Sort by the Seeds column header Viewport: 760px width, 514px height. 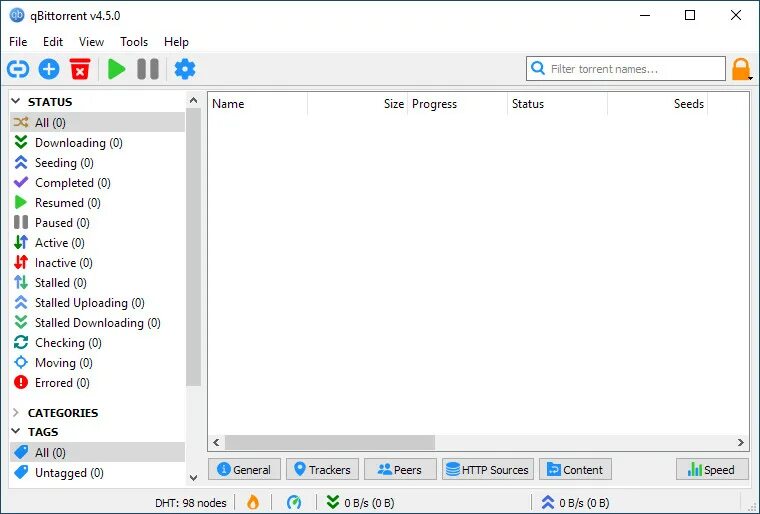coord(657,104)
